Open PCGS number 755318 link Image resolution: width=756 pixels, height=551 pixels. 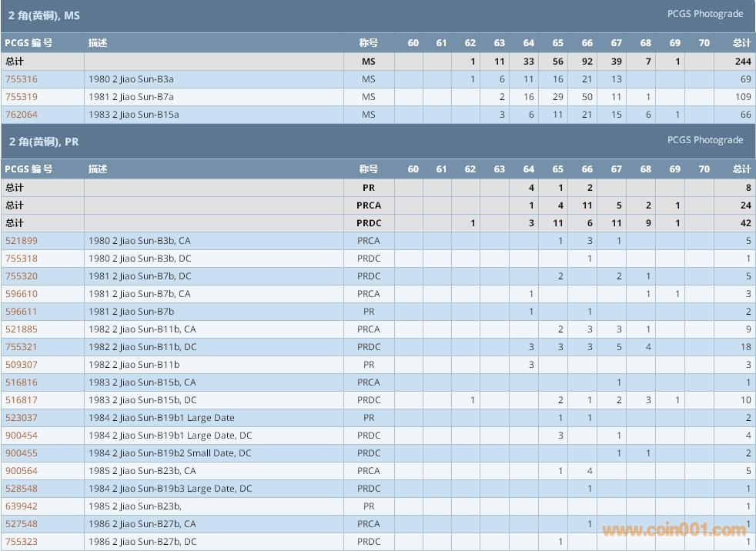point(22,259)
